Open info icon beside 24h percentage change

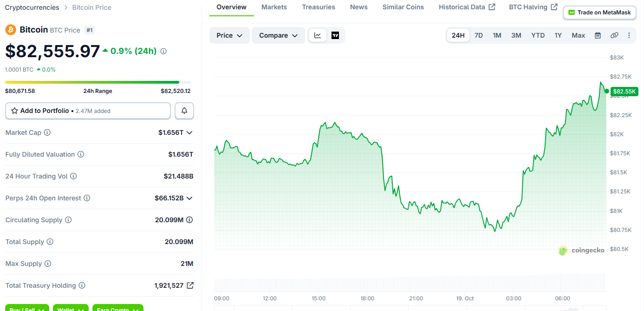163,51
